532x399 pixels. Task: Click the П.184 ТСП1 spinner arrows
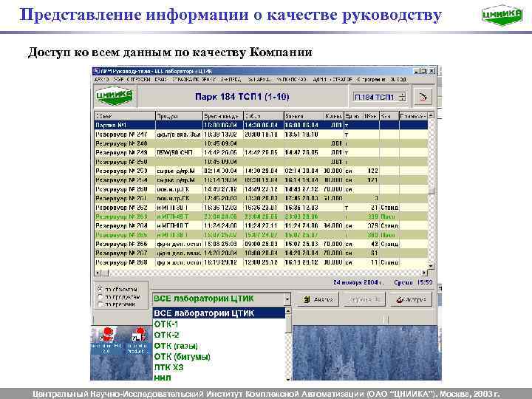pos(402,97)
